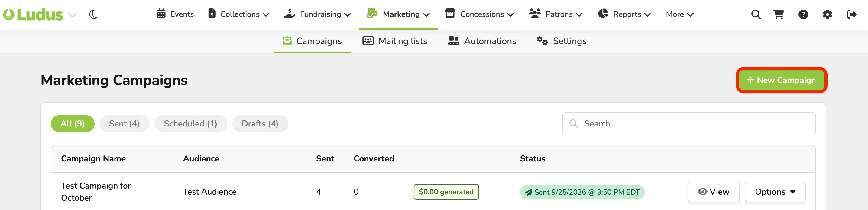Switch to the Mailing lists tab
Viewport: 868px width, 210px height.
click(x=395, y=41)
